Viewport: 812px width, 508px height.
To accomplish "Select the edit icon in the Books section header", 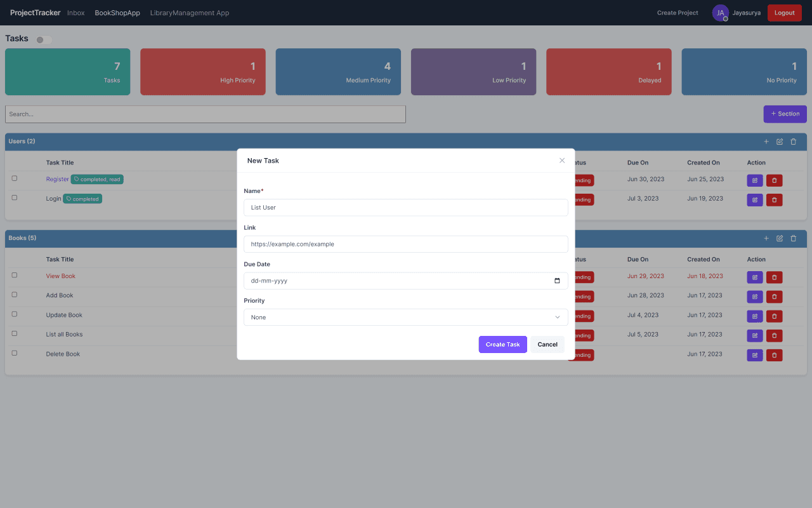I will (780, 238).
